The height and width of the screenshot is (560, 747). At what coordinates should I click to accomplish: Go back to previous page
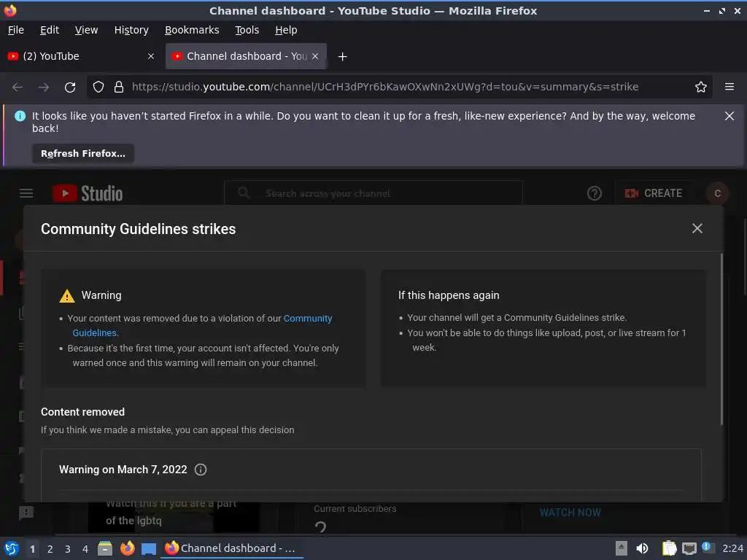[x=18, y=87]
